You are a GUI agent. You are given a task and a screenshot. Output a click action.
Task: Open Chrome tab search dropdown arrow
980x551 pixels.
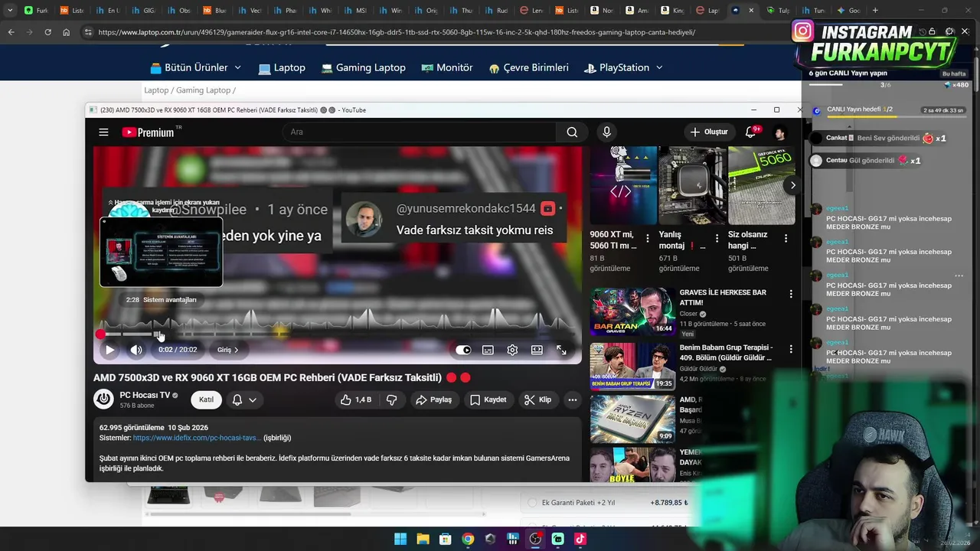(9, 11)
